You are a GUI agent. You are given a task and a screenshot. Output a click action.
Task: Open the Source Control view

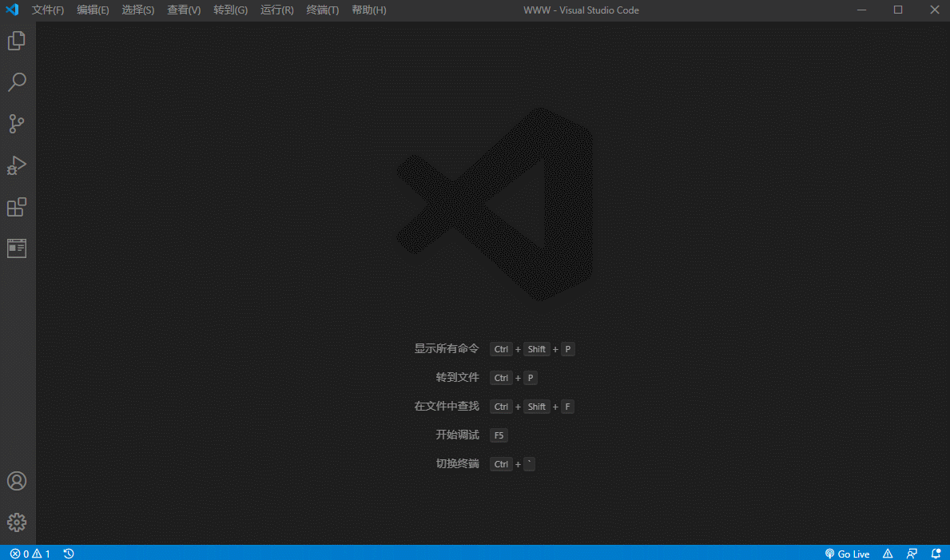point(17,124)
